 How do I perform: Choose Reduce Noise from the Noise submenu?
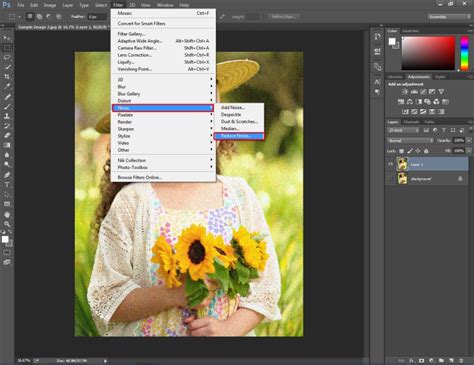click(x=239, y=136)
